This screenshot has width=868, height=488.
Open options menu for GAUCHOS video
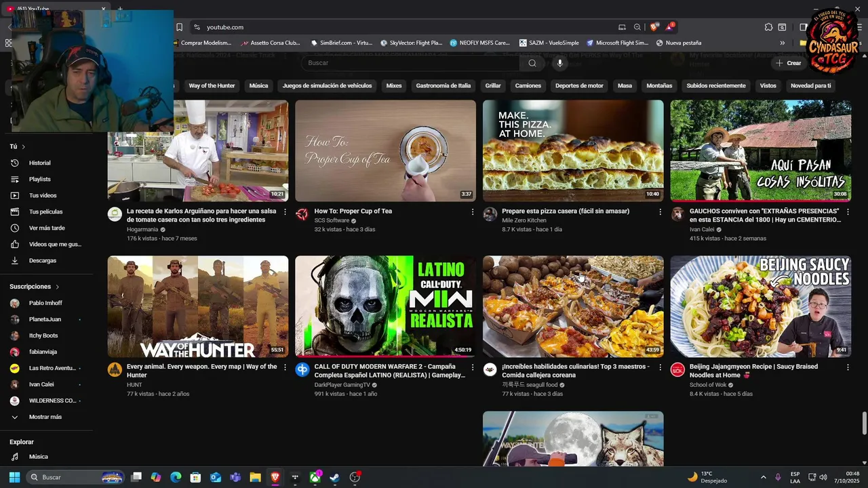coord(848,212)
